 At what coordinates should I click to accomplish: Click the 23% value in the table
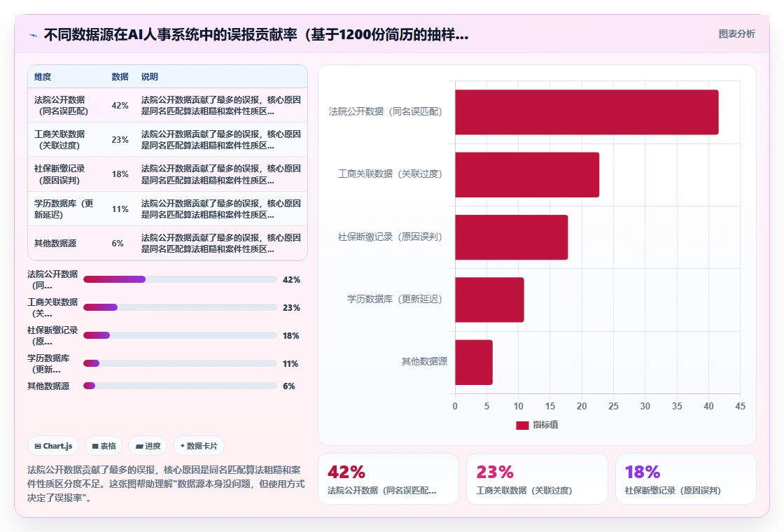[x=120, y=140]
